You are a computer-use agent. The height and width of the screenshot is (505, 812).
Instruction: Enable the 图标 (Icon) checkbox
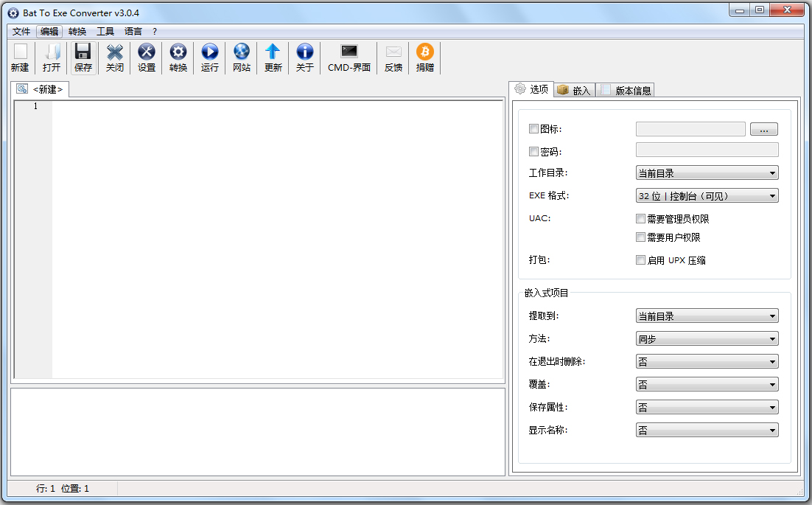[533, 128]
